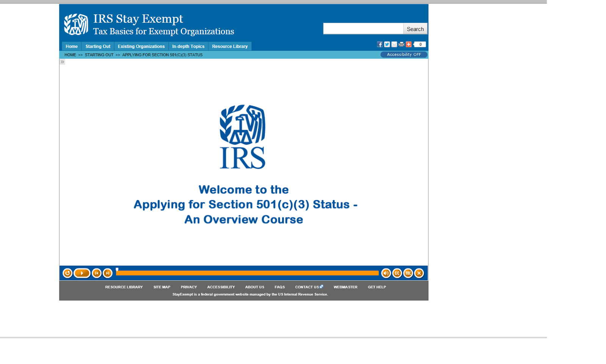Image resolution: width=606 pixels, height=364 pixels.
Task: Open the ACCESSIBILITY footer link
Action: 221,287
